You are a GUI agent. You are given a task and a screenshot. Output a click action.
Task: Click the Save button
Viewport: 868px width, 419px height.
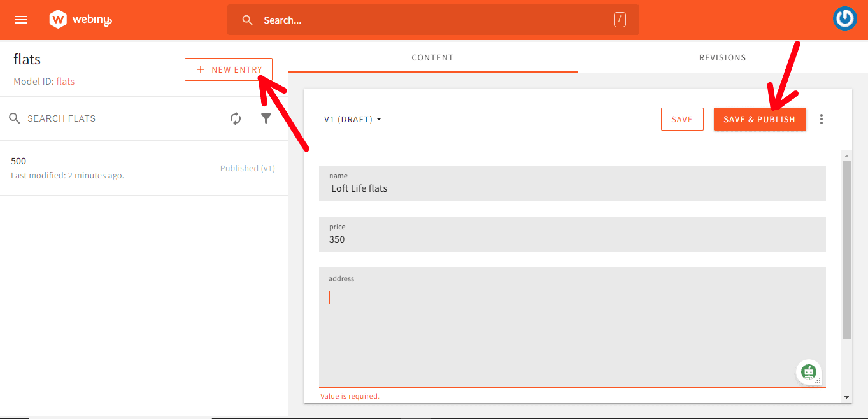[681, 119]
